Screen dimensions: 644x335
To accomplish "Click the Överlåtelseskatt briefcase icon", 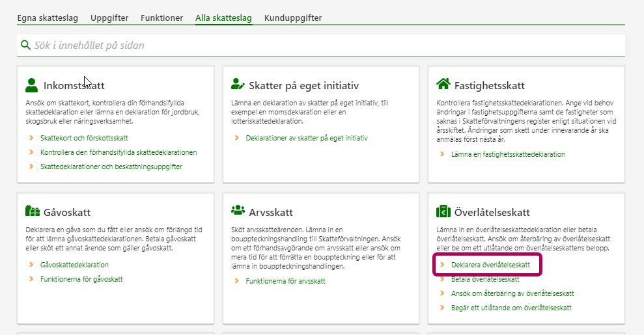I will coord(443,211).
